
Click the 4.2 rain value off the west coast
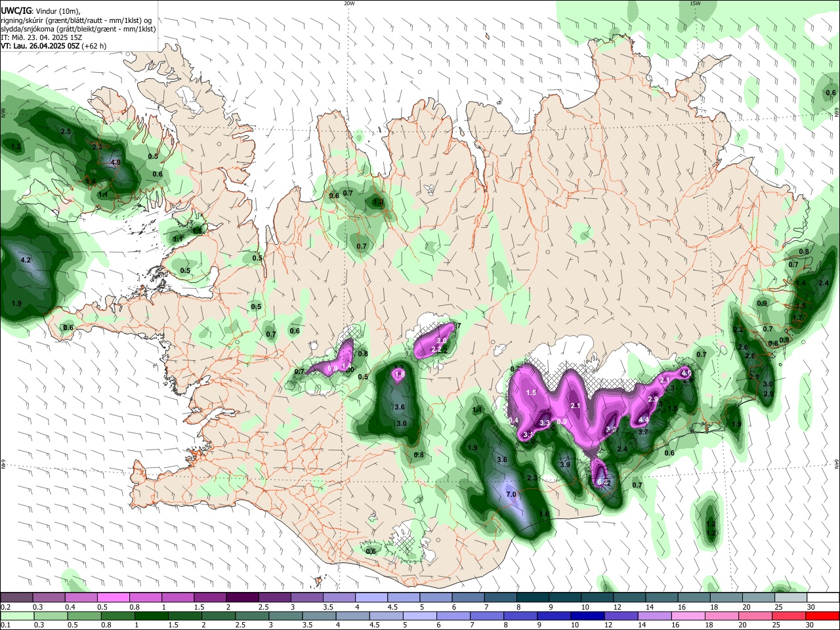(26, 261)
